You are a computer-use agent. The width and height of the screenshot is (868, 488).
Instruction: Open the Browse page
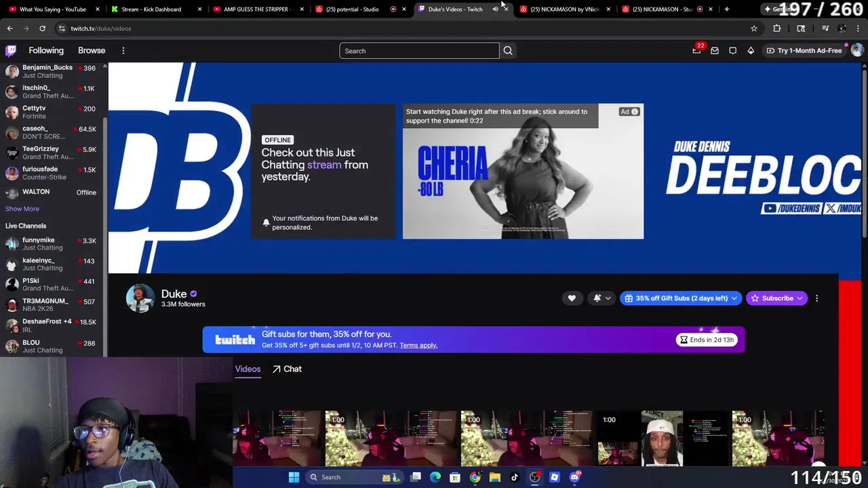(x=92, y=51)
